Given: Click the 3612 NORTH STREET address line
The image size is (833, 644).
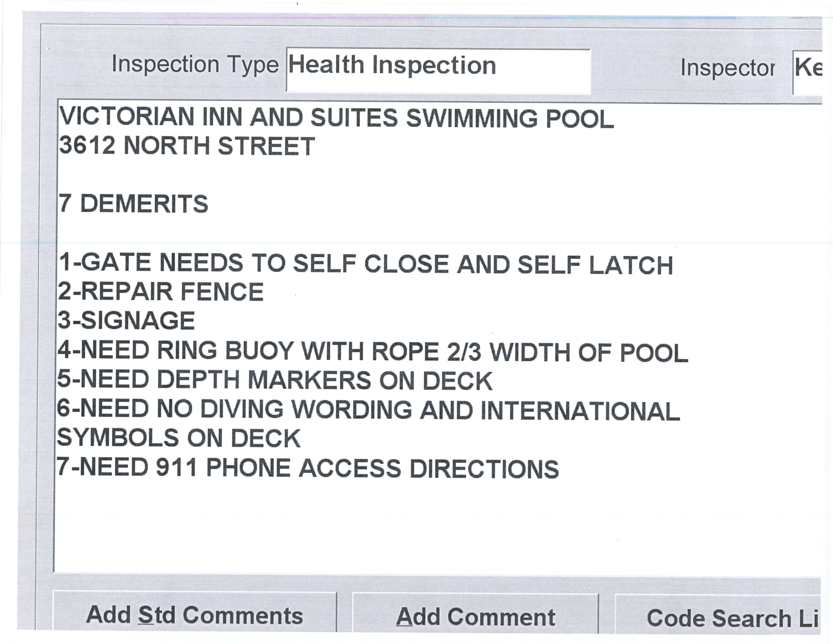Looking at the screenshot, I should tap(187, 146).
